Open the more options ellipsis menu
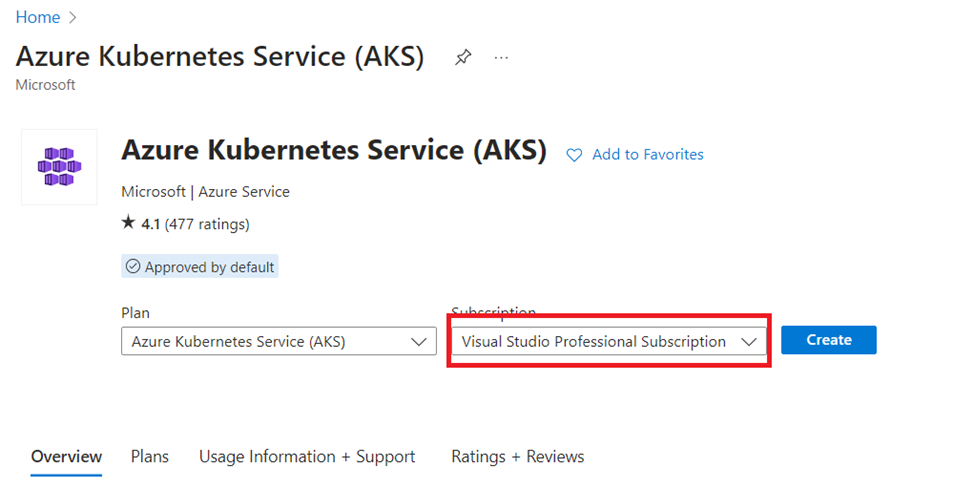The image size is (974, 489). (x=501, y=58)
